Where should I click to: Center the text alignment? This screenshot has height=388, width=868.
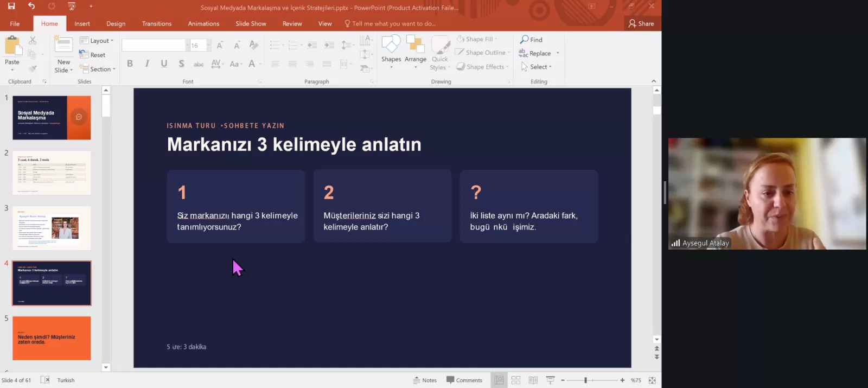(x=292, y=64)
